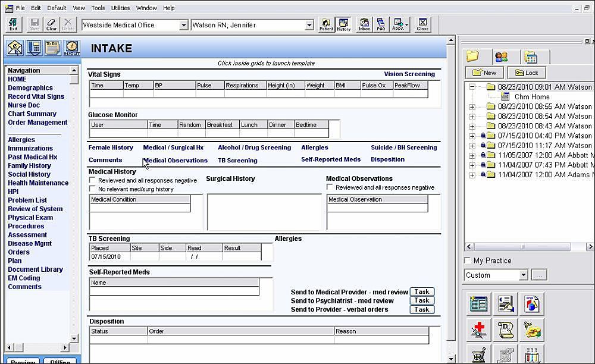Open the Vision Screening link
595x364 pixels.
[x=409, y=74]
